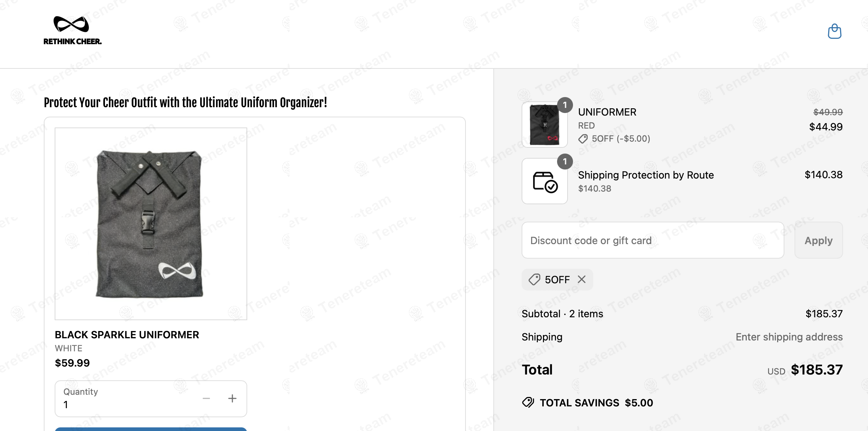
Task: Click the Enter shipping address text
Action: click(x=789, y=337)
